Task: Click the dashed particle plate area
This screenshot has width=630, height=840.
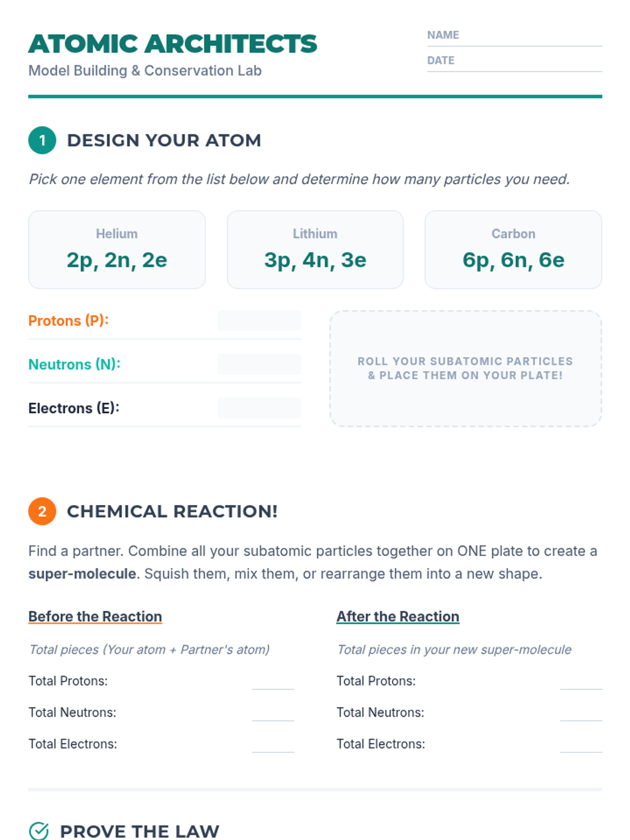Action: 465,369
